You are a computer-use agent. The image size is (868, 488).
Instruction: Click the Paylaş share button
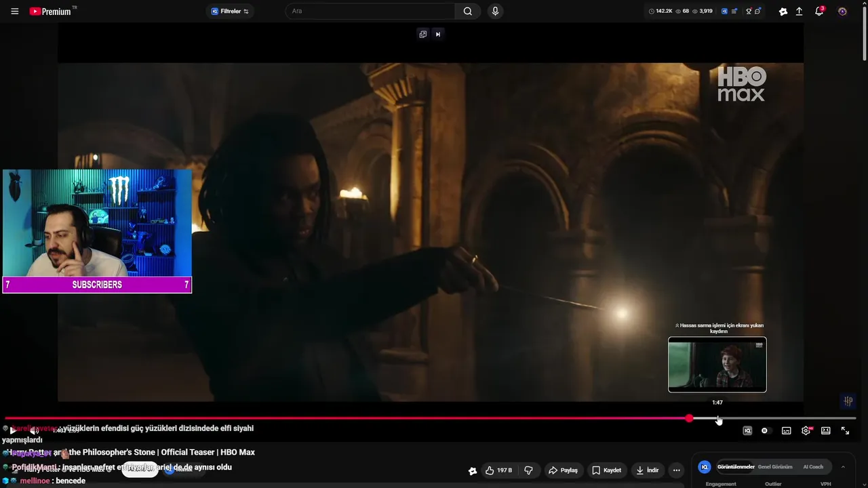[x=563, y=470]
